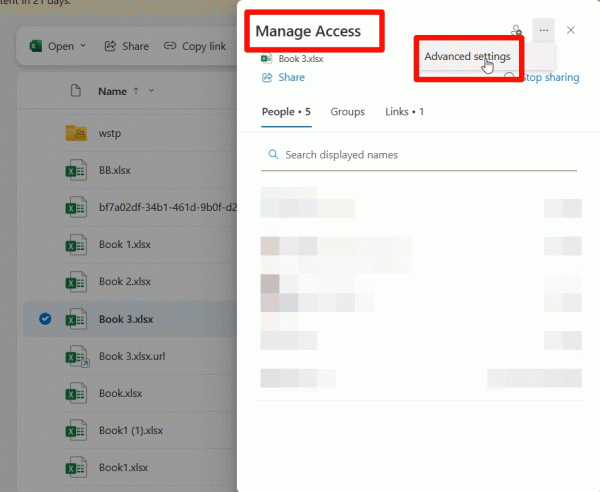Expand the Open dropdown arrow in toolbar
Screen dimensions: 600x492
point(83,46)
